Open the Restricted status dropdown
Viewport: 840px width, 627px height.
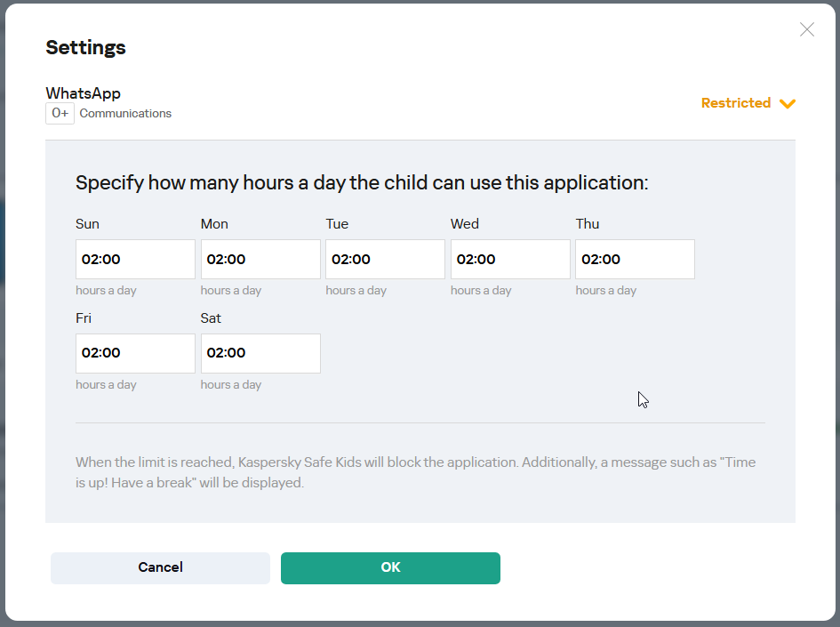pos(736,103)
